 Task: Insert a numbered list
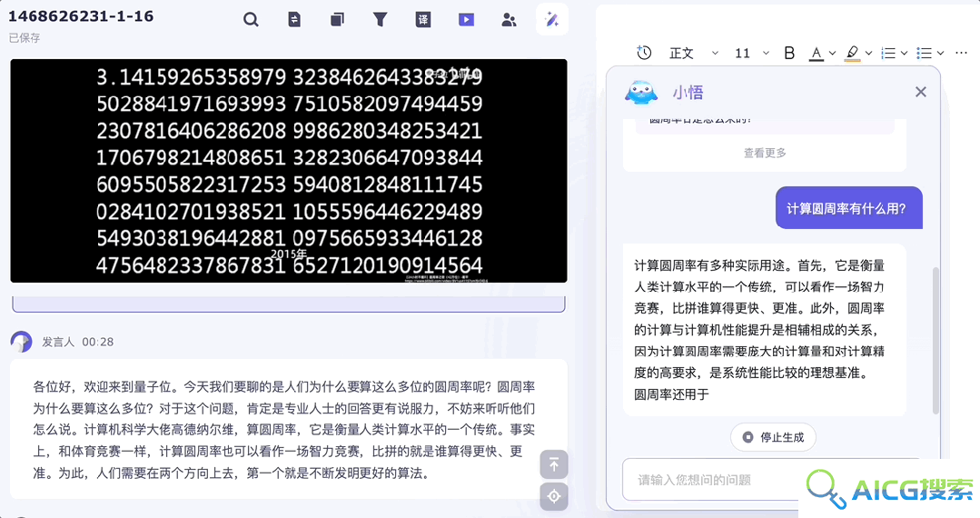pyautogui.click(x=888, y=54)
